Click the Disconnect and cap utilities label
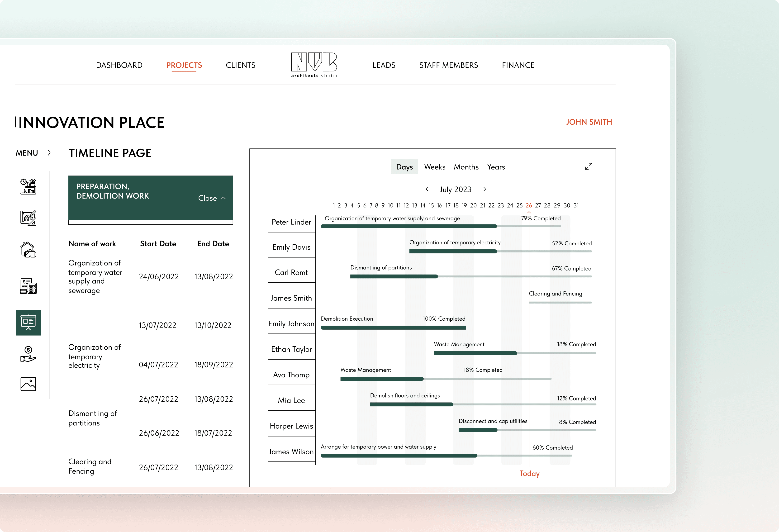The width and height of the screenshot is (779, 532). [493, 421]
